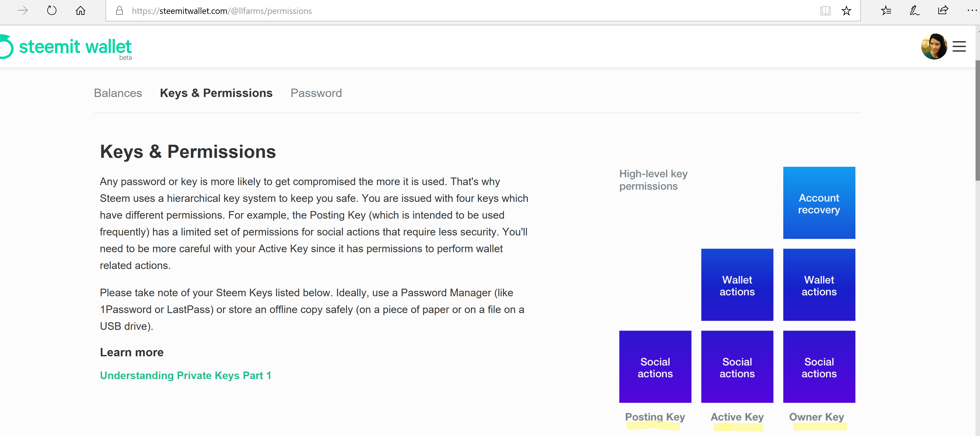980x436 pixels.
Task: Click the user profile avatar
Action: point(934,46)
